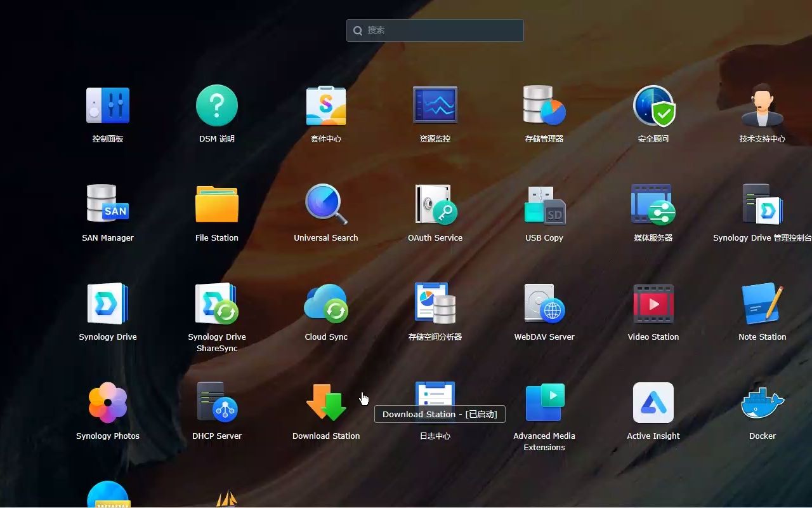Open 技术支持中心 support center

763,105
